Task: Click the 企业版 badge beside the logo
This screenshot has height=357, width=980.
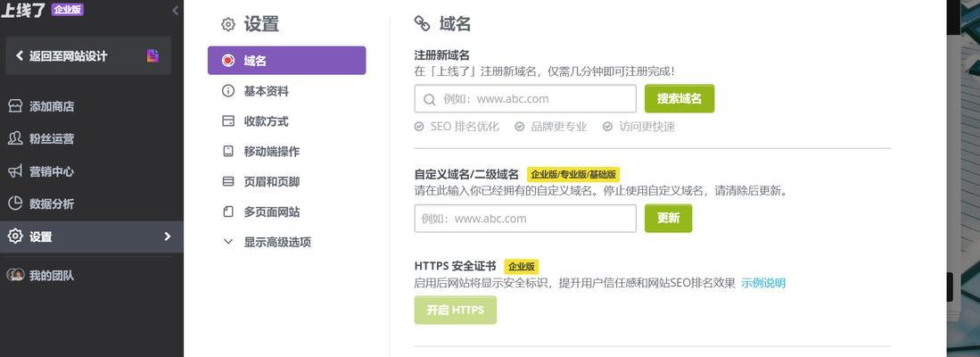Action: (68, 10)
